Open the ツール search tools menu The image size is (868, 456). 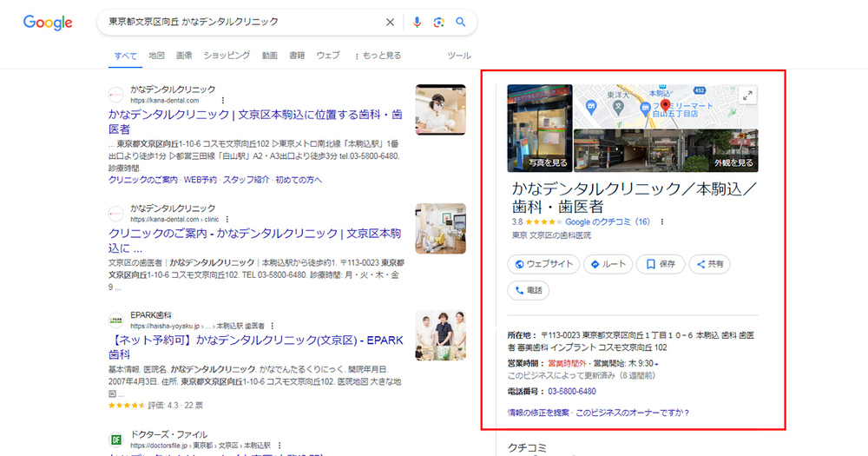458,56
